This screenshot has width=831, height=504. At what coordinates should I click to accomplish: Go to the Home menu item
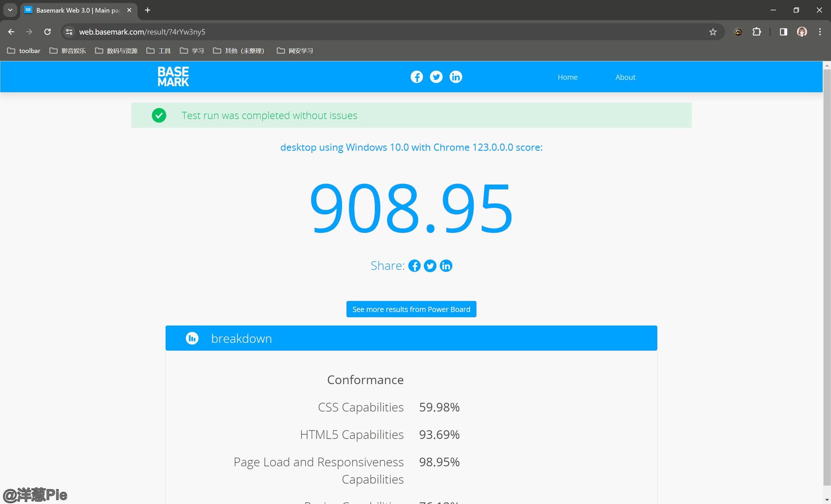567,77
